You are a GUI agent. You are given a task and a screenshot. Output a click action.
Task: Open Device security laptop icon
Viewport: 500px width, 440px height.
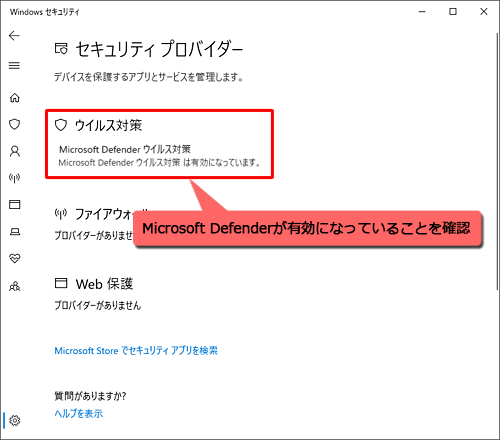click(x=14, y=231)
